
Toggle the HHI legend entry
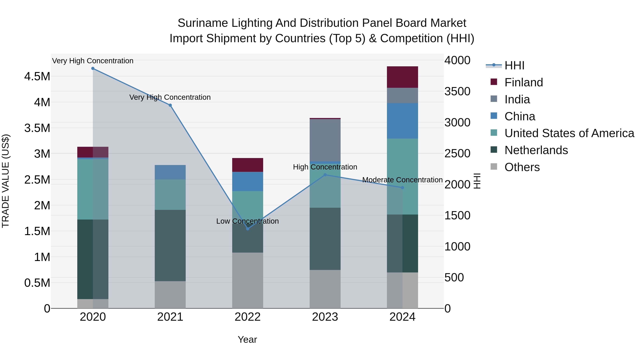coord(505,65)
